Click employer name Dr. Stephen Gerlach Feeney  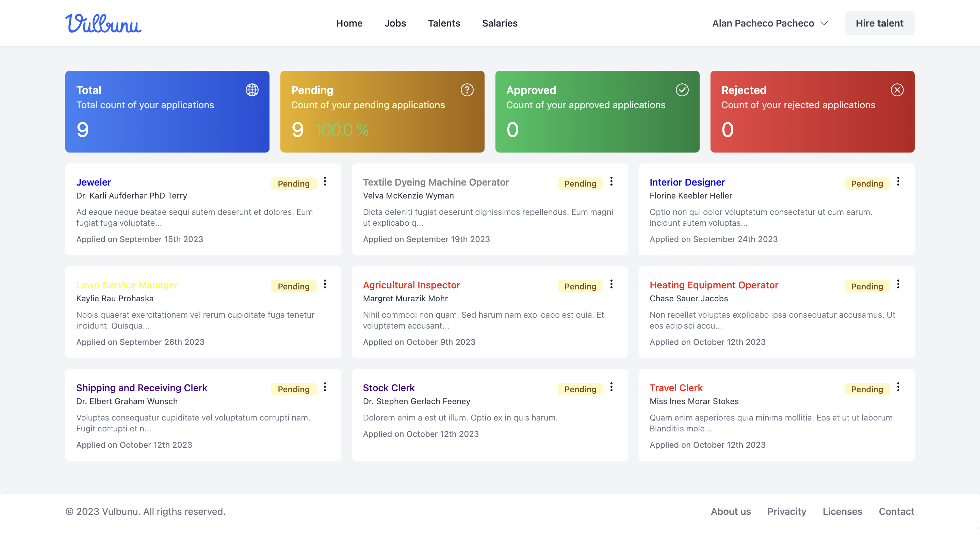[416, 401]
